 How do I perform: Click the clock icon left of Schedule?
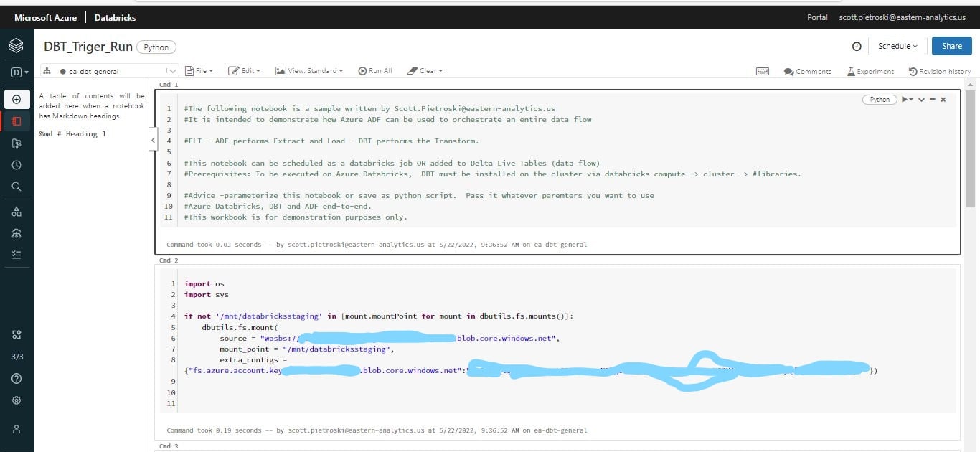pyautogui.click(x=857, y=46)
